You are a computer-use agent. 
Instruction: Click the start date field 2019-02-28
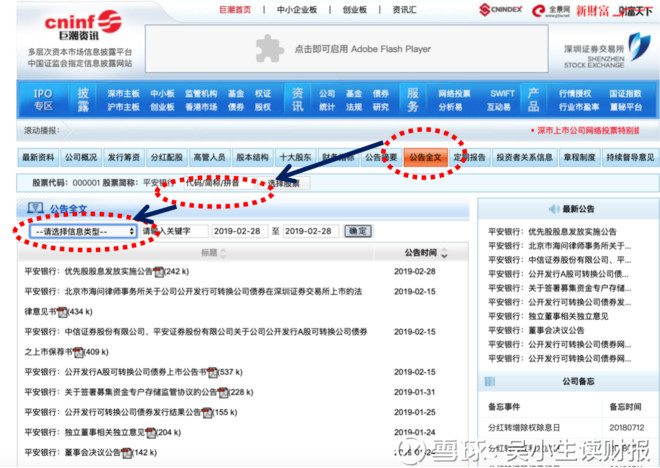point(239,231)
